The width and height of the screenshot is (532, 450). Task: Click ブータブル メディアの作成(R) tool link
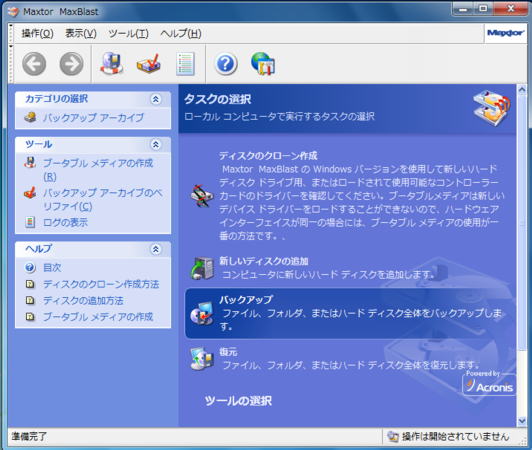tap(98, 170)
